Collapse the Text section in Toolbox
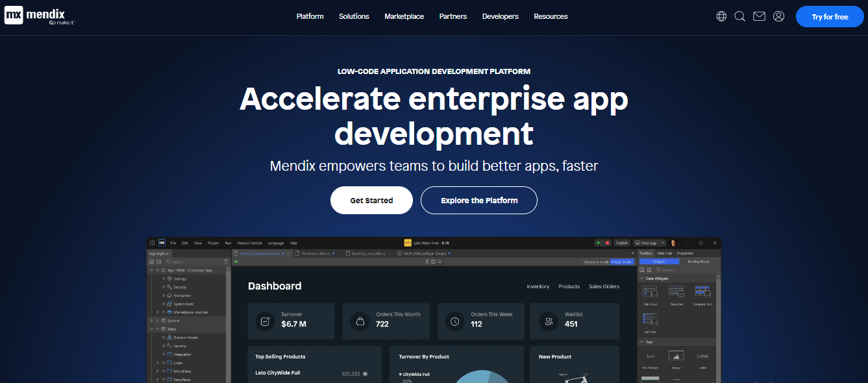 [641, 342]
